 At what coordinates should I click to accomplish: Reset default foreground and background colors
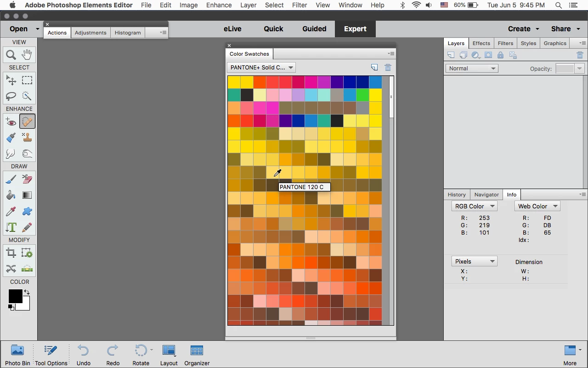pyautogui.click(x=11, y=307)
